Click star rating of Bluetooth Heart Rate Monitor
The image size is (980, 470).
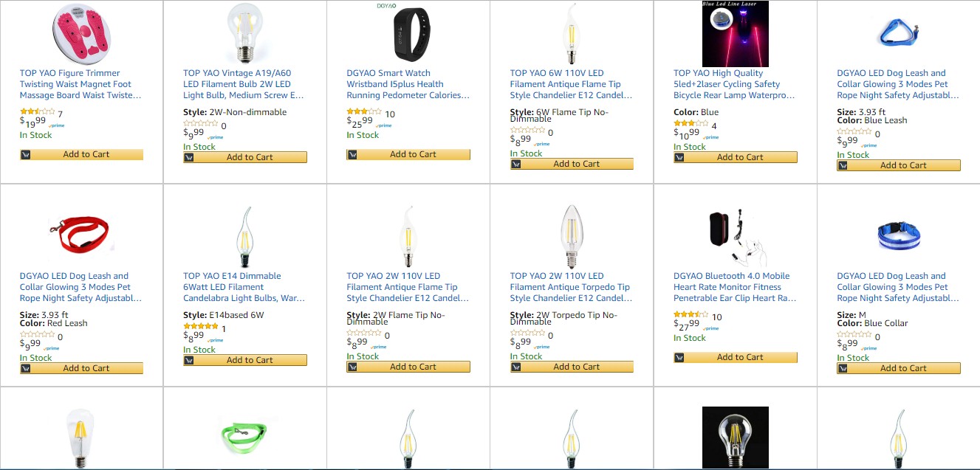[x=691, y=315]
